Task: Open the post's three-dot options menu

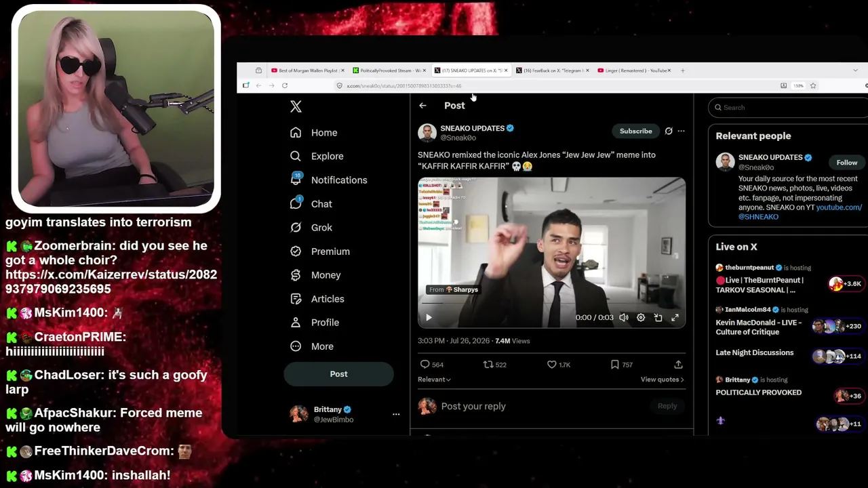Action: 682,131
